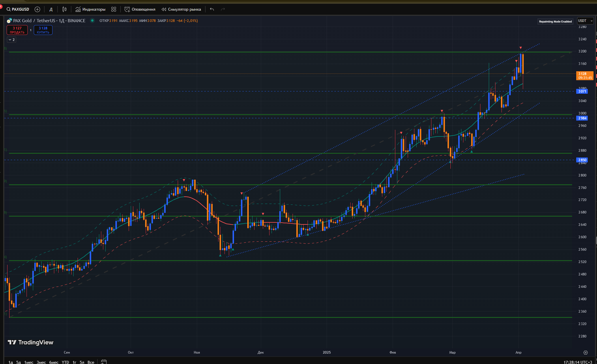Click the Фев label on the time axis
The height and width of the screenshot is (364, 597).
(x=393, y=352)
